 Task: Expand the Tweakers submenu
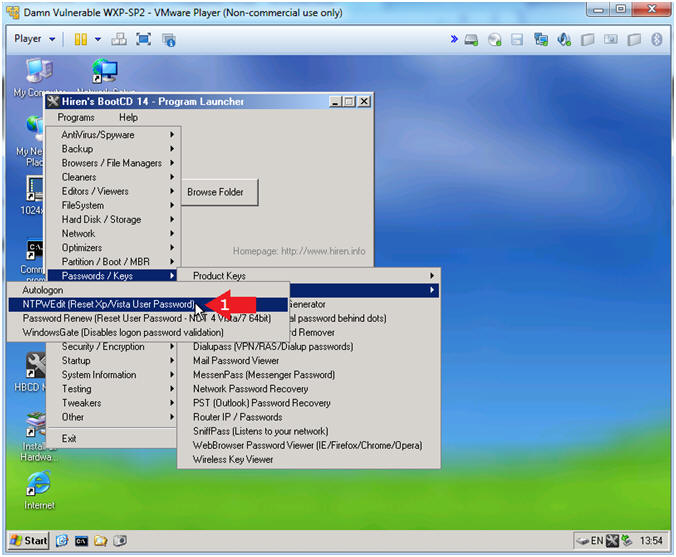(113, 403)
